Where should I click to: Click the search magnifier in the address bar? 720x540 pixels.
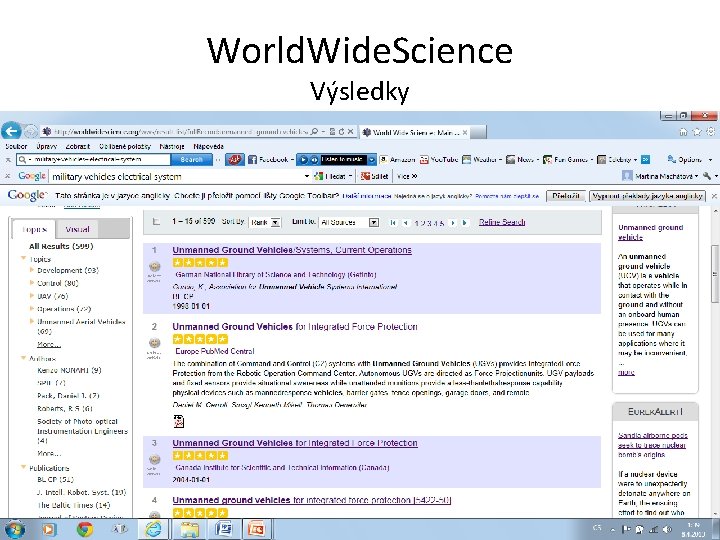(x=314, y=132)
